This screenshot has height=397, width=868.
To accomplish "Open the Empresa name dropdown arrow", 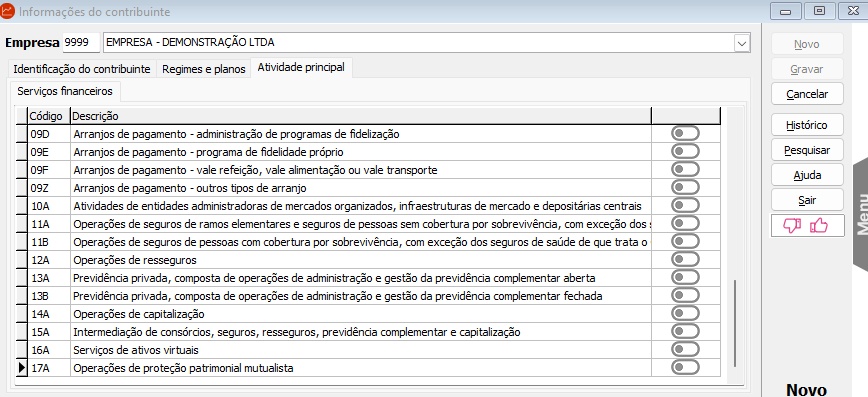I will pos(741,43).
